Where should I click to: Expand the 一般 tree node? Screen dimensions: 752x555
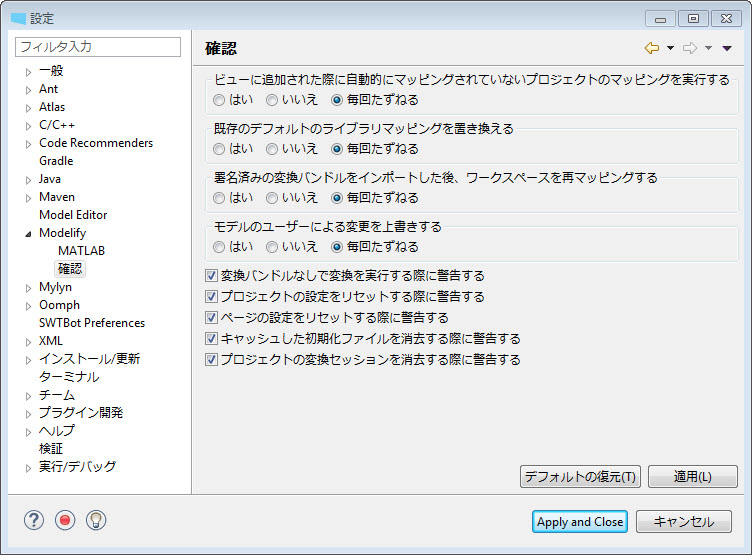point(28,72)
